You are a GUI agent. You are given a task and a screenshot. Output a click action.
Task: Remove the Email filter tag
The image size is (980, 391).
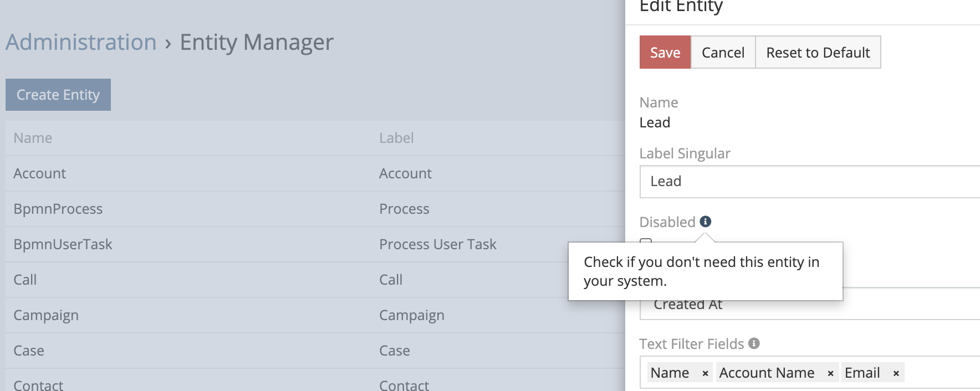[896, 374]
